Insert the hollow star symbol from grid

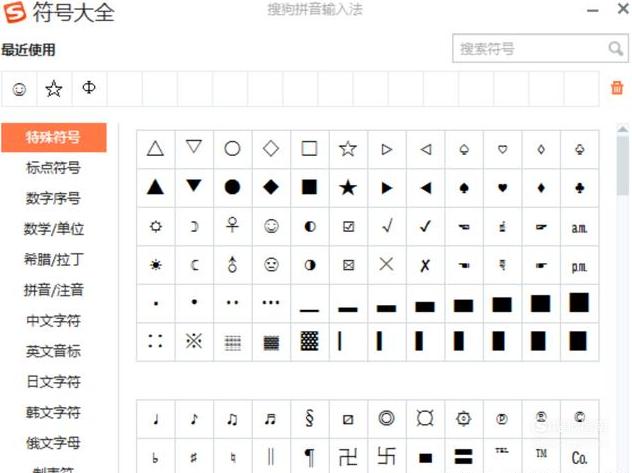tap(347, 149)
